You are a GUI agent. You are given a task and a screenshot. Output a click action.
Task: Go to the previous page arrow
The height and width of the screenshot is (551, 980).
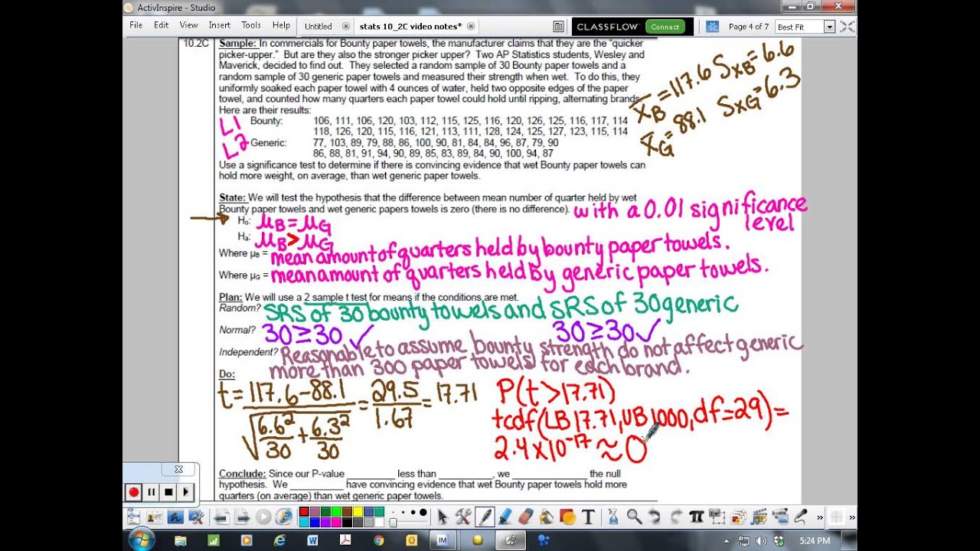[x=220, y=517]
